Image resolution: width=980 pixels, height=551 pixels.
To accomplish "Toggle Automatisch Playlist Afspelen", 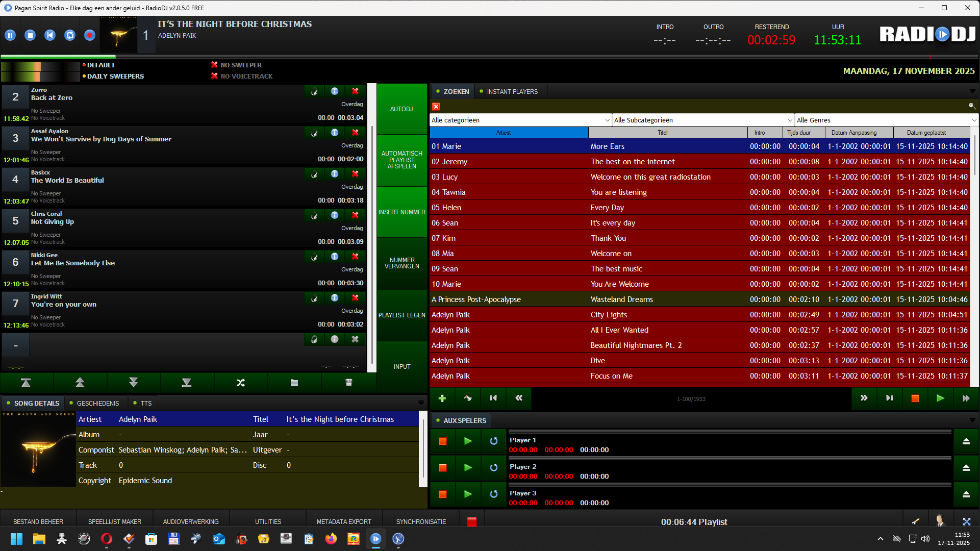I will pos(401,160).
